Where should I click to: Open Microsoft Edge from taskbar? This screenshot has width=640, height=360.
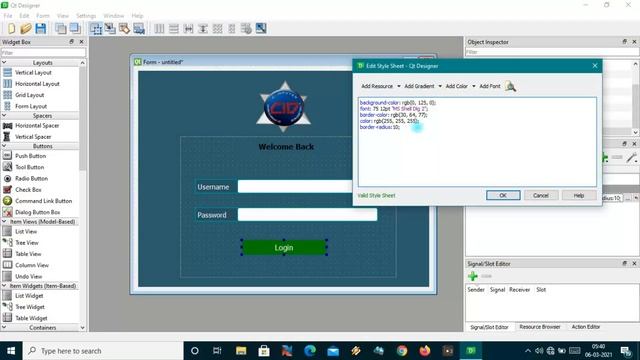pos(310,351)
